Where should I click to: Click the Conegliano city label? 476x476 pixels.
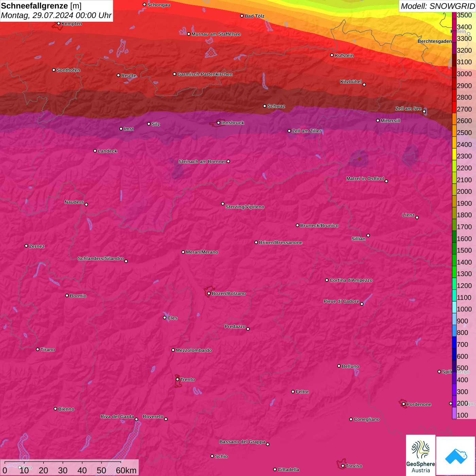[367, 419]
